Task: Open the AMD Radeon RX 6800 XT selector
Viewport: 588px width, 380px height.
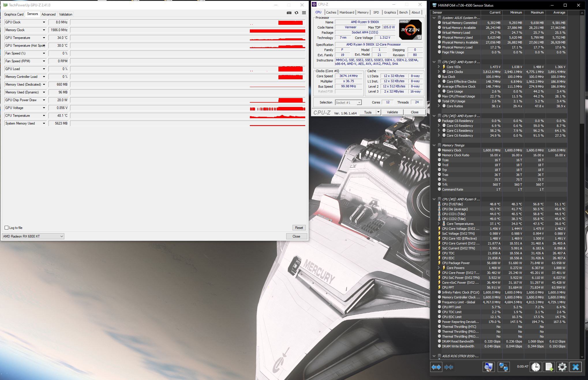Action: pos(33,236)
